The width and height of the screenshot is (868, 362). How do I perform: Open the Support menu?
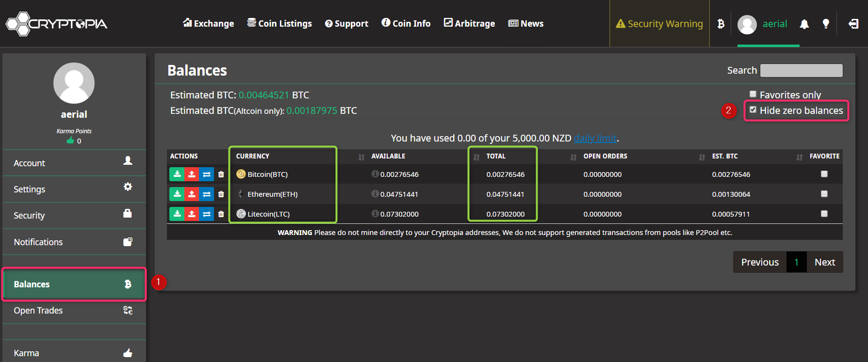click(346, 23)
